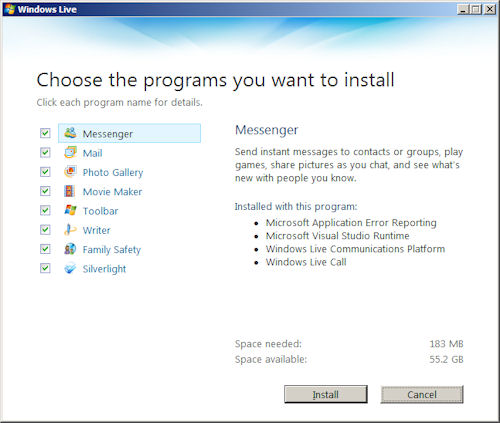Click the Writer pen icon
The image size is (500, 423).
pos(70,230)
